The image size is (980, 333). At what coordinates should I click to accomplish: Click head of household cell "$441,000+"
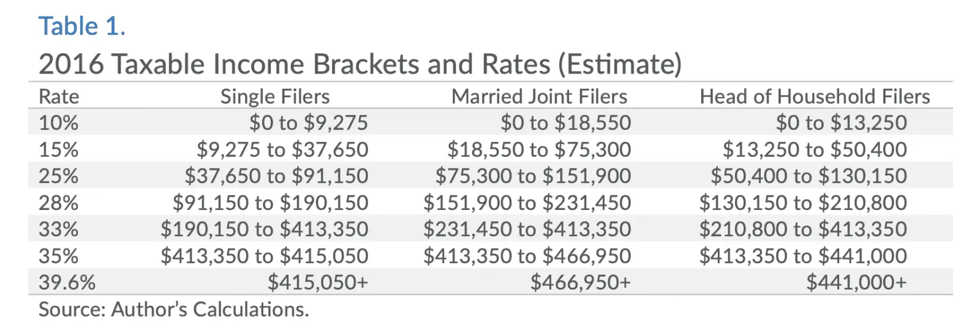point(856,283)
